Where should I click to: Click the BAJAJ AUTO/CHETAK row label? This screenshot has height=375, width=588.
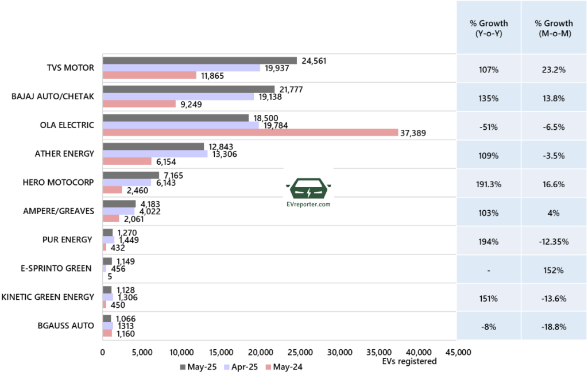tap(53, 96)
